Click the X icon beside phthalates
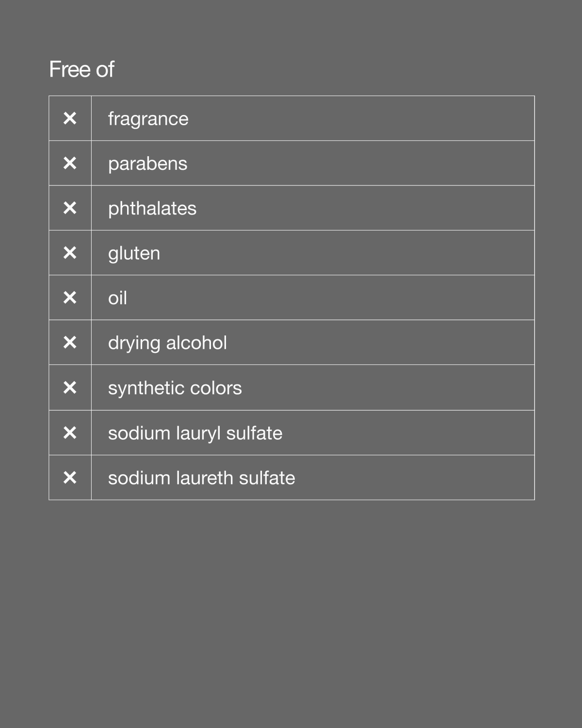 [x=70, y=208]
